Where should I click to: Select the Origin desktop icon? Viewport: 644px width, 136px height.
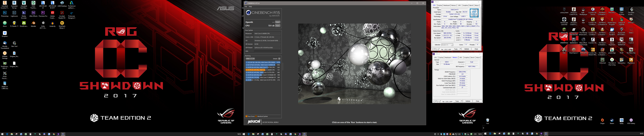coord(602,121)
